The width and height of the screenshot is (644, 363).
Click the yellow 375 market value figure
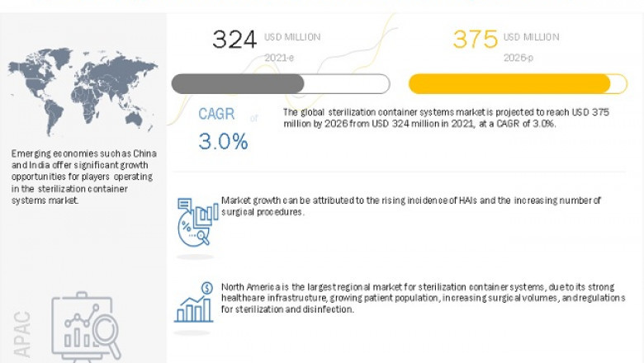click(474, 39)
